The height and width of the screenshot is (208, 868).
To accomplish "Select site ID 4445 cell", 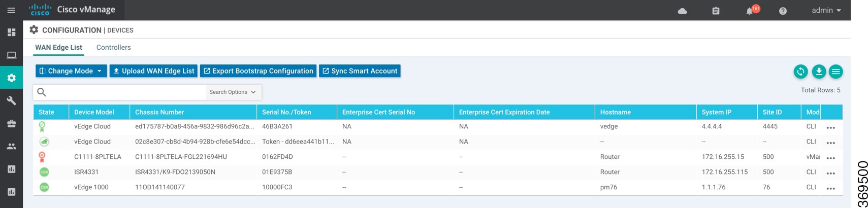I will tap(770, 126).
